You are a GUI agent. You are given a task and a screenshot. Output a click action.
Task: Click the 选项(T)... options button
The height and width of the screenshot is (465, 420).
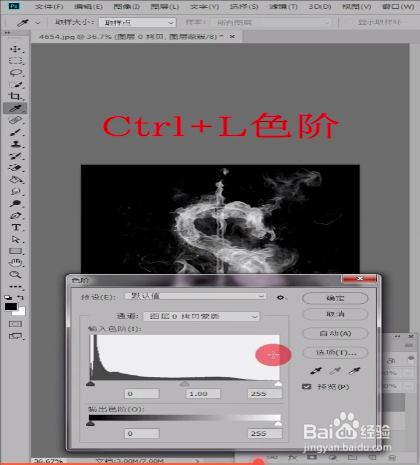(x=335, y=352)
